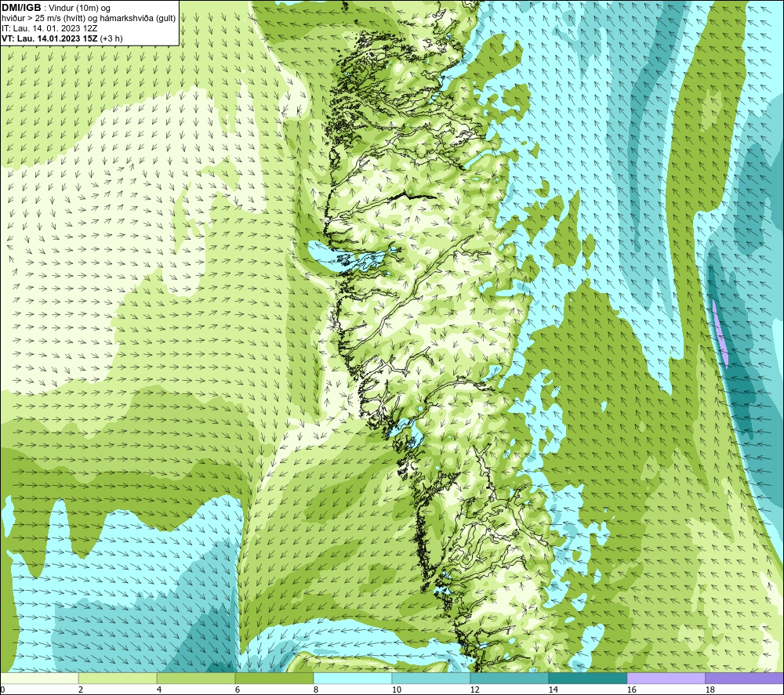Screen dimensions: 784x695
Task: Click the 4–6 m/s green legend swatch
Action: pos(196,678)
